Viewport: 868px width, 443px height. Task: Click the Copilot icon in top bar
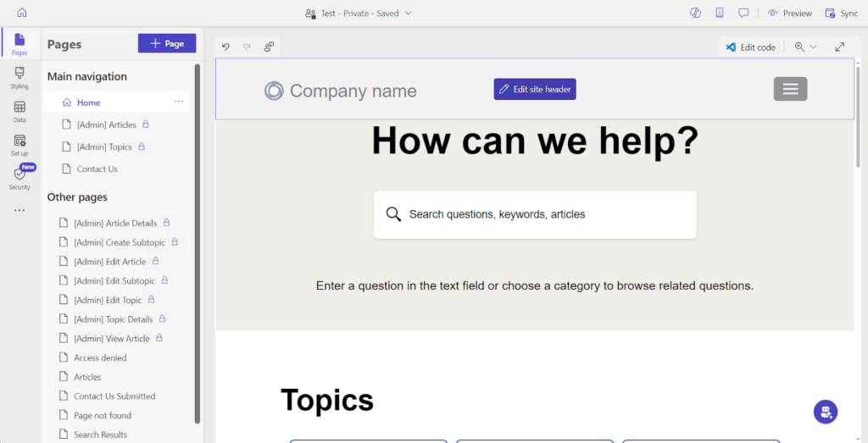(x=695, y=13)
